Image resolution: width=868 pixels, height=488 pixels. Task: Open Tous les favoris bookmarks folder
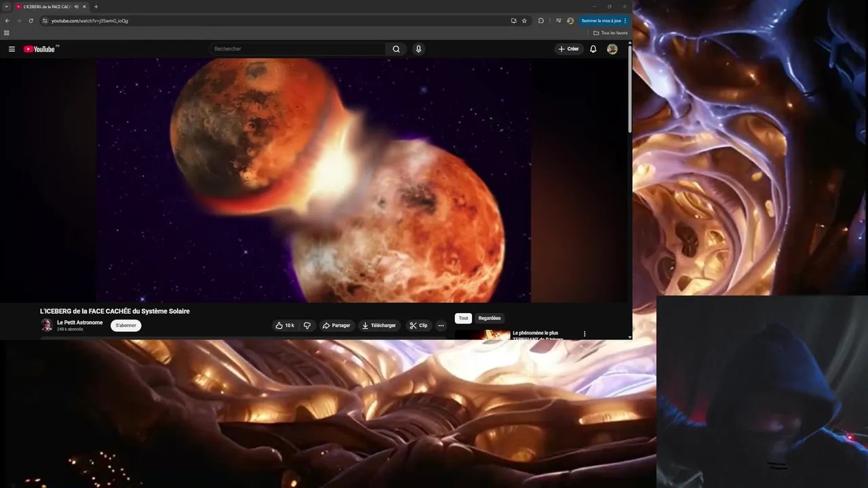point(610,33)
